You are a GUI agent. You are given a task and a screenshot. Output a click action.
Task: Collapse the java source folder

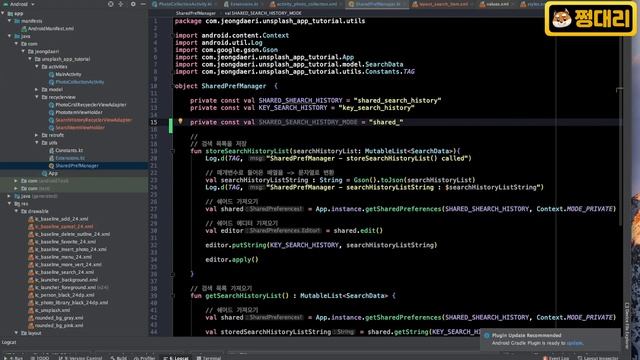click(9, 36)
